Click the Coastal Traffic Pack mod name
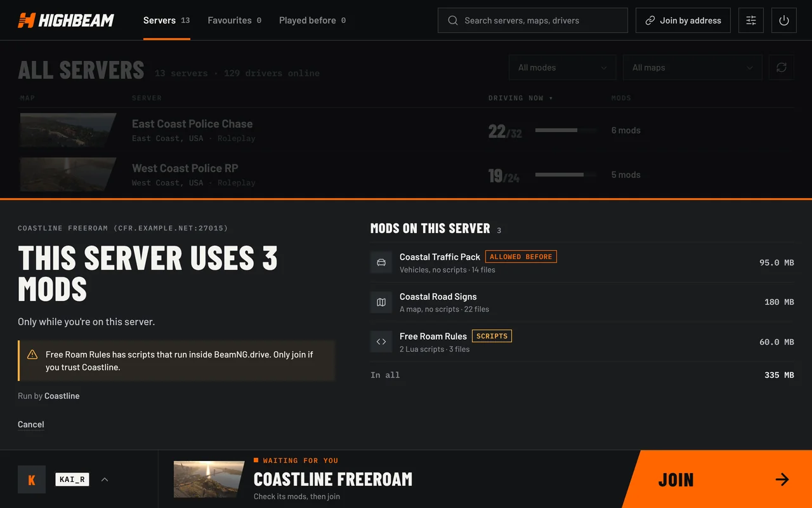 (x=440, y=257)
